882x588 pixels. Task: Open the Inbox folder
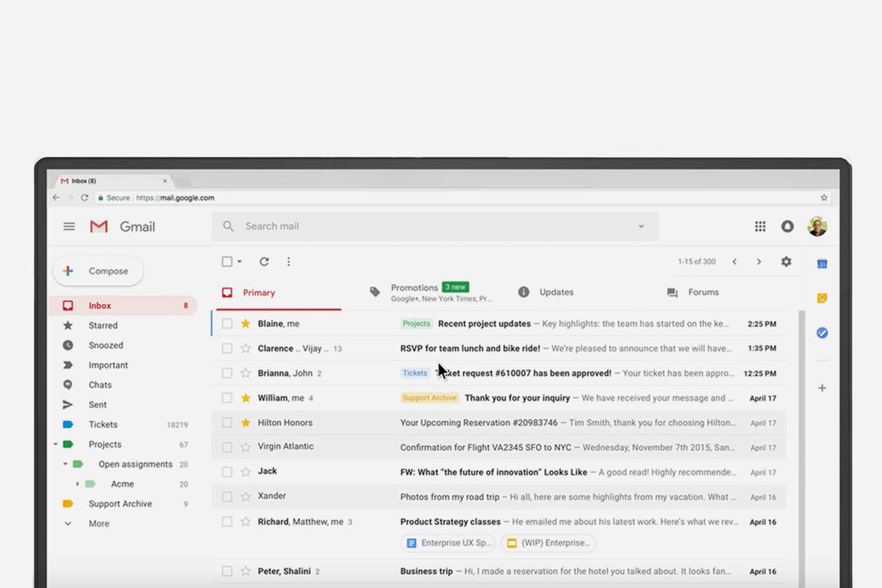point(123,305)
